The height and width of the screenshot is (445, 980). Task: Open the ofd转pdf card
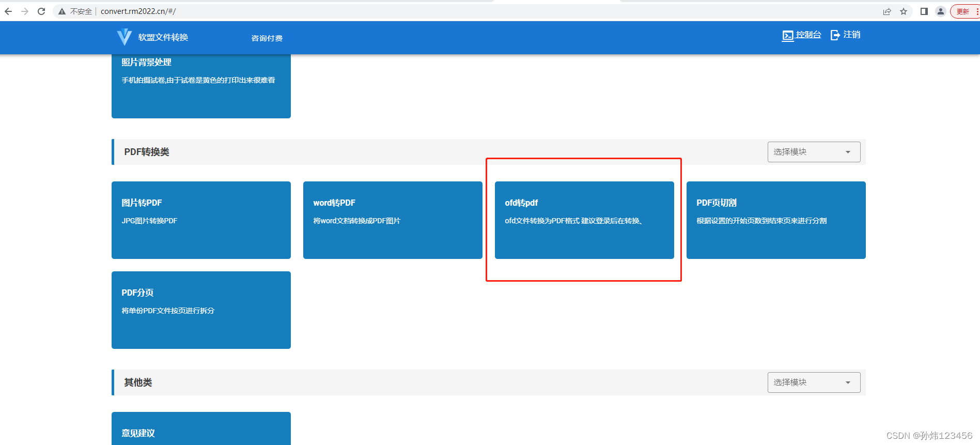coord(584,220)
